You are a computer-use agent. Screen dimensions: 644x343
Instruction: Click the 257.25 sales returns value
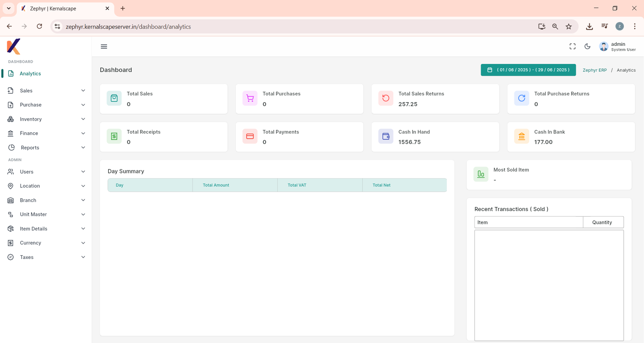click(x=408, y=104)
